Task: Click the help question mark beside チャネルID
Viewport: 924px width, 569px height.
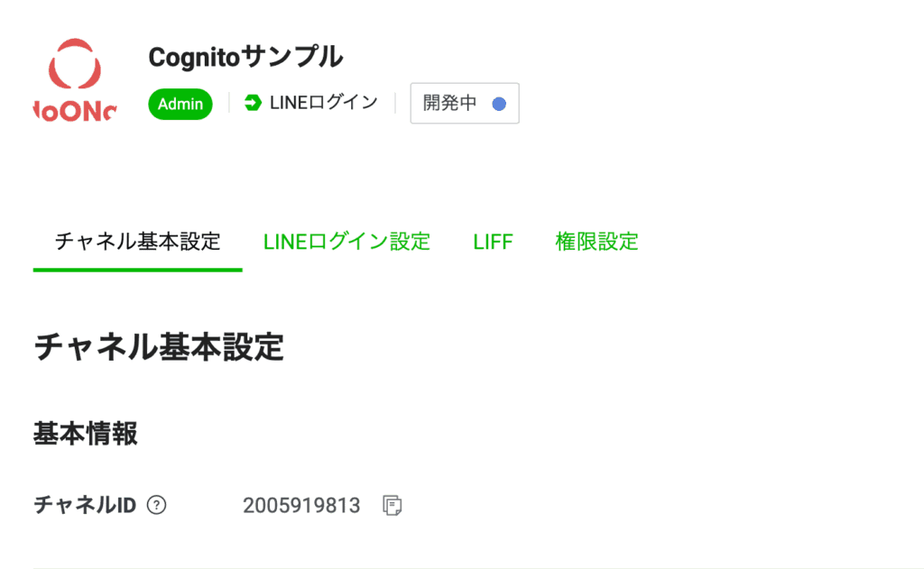Action: click(x=157, y=505)
